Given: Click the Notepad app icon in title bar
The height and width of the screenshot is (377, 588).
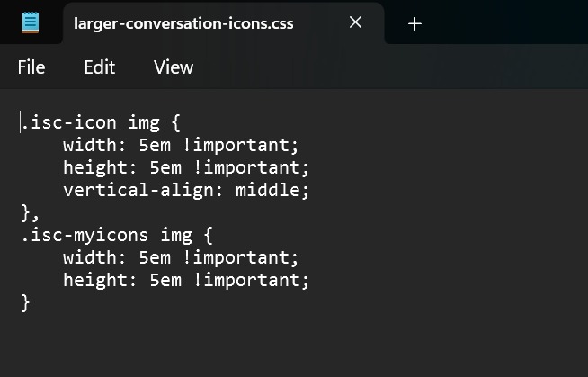Looking at the screenshot, I should [x=31, y=23].
